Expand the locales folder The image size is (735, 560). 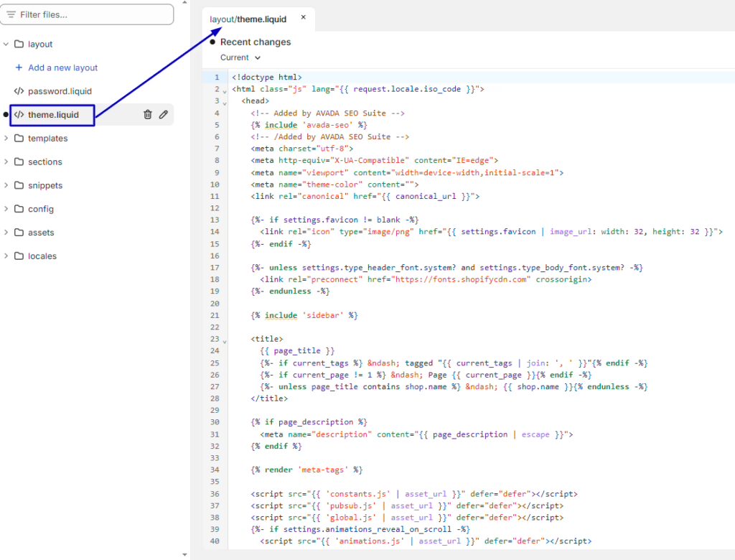tap(6, 256)
